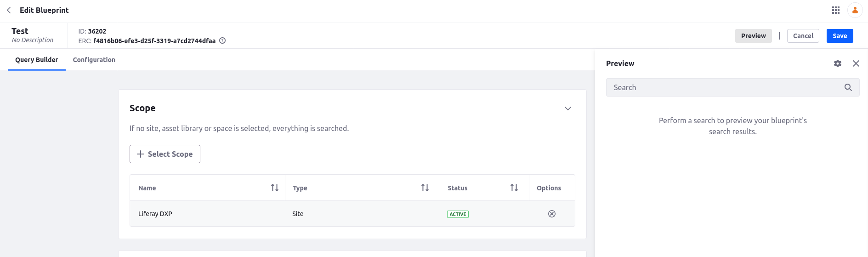Switch to the Configuration tab
Screen dimensions: 868x257
pos(94,60)
